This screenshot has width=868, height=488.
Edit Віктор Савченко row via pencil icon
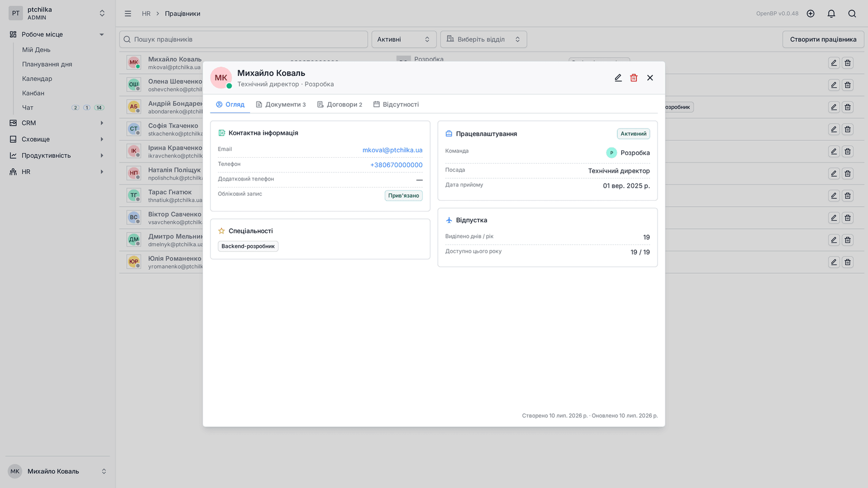click(834, 218)
